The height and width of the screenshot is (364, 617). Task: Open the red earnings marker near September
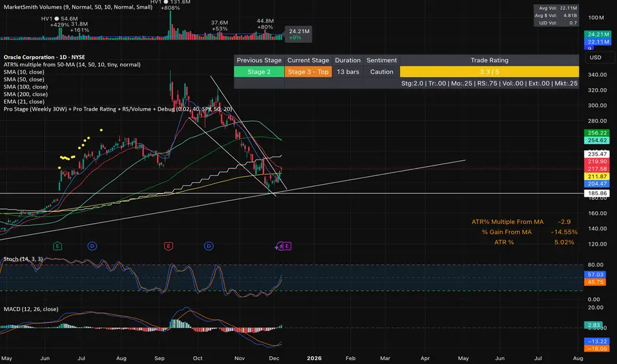point(168,246)
